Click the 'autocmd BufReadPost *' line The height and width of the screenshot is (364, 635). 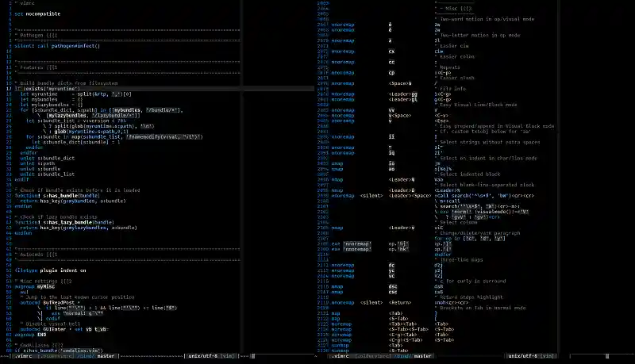click(50, 302)
